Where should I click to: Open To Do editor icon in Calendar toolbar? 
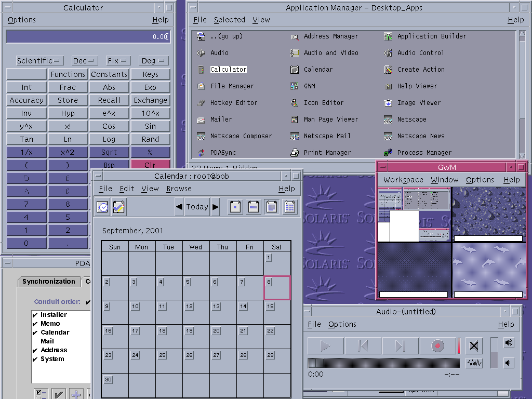click(118, 207)
